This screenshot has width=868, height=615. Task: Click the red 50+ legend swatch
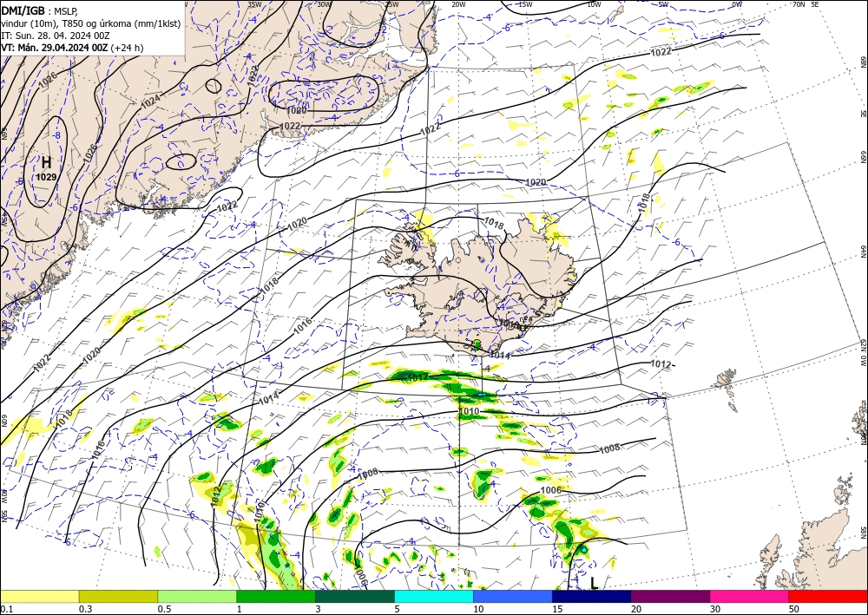pos(828,596)
